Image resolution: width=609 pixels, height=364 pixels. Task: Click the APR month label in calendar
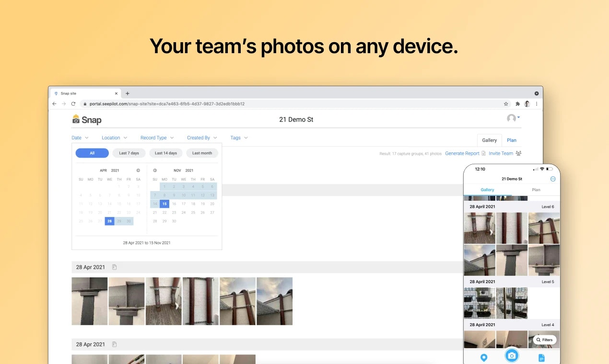pos(103,171)
